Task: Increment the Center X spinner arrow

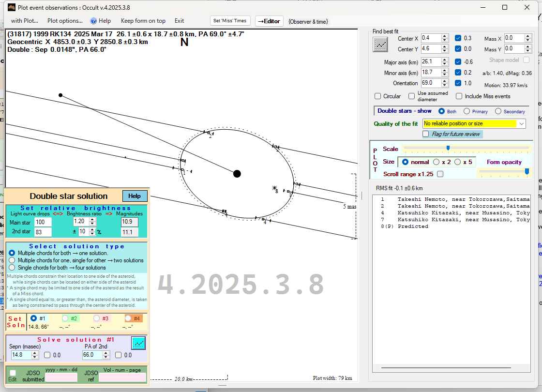Action: (x=445, y=36)
